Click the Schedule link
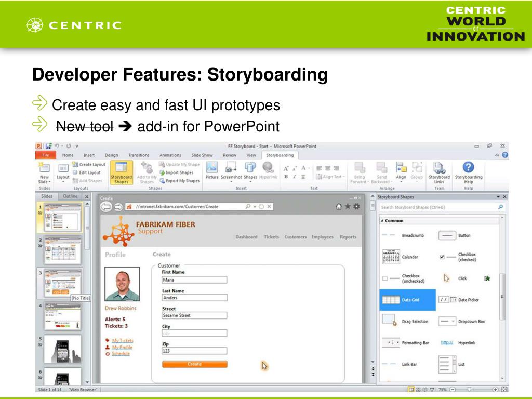 pos(121,353)
